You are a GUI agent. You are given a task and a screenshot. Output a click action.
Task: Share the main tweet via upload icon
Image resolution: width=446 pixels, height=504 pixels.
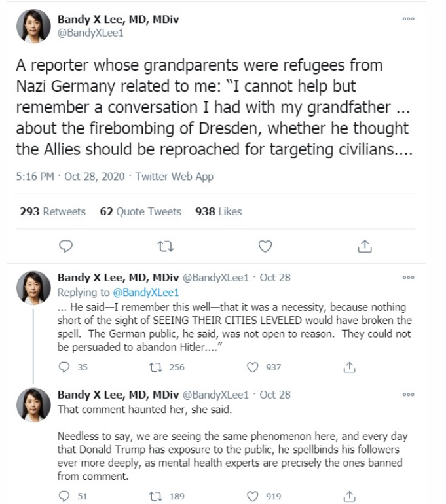[365, 246]
